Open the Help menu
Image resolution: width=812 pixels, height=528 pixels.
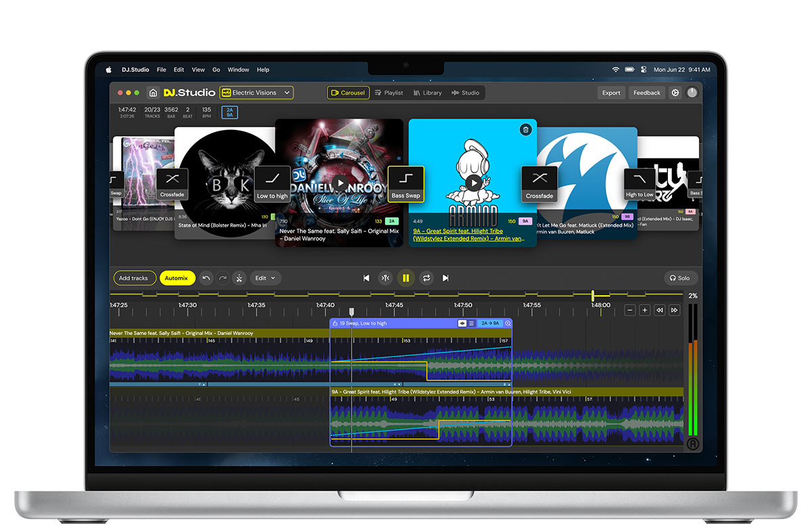[x=263, y=70]
